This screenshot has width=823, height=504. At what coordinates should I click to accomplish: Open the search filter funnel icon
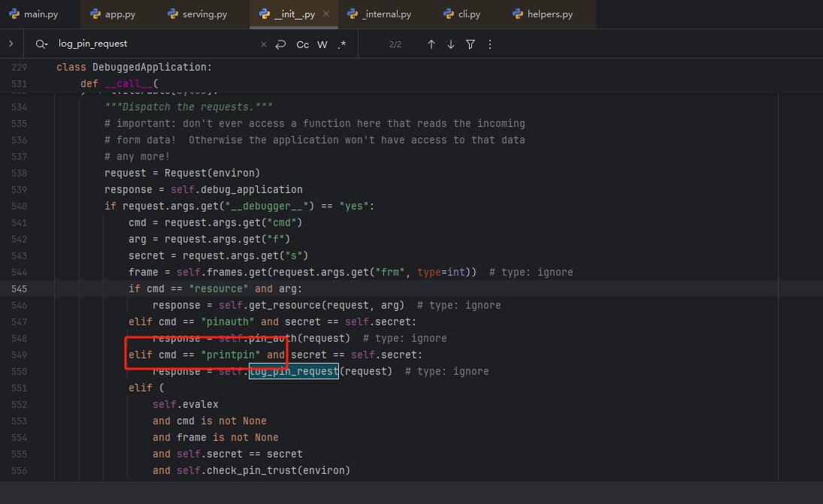pos(471,44)
